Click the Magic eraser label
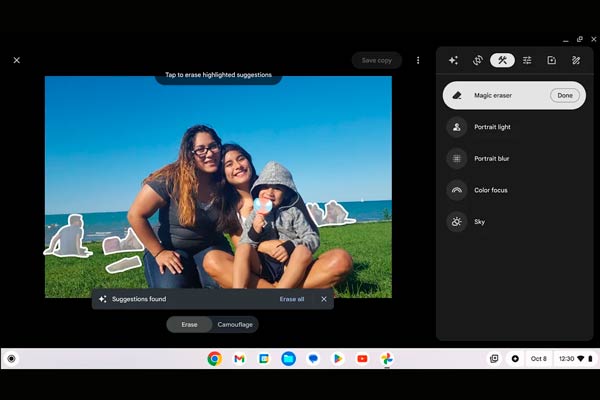 [x=493, y=95]
